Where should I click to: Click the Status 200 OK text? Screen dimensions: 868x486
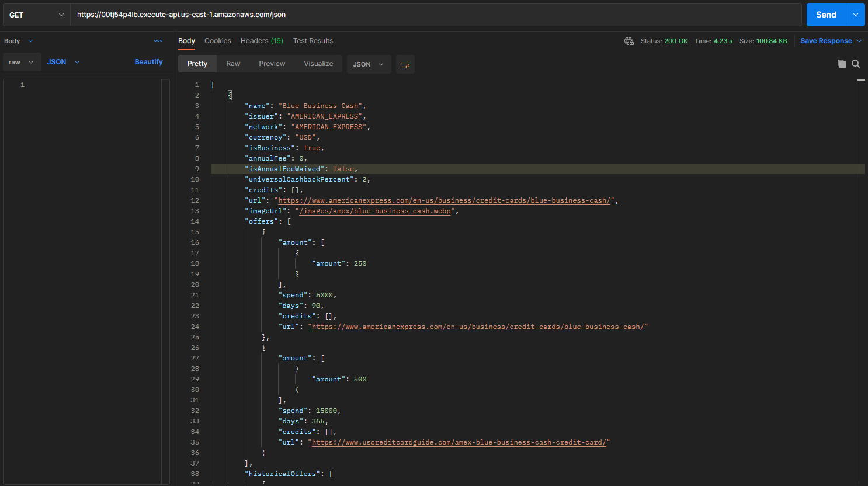pyautogui.click(x=664, y=41)
